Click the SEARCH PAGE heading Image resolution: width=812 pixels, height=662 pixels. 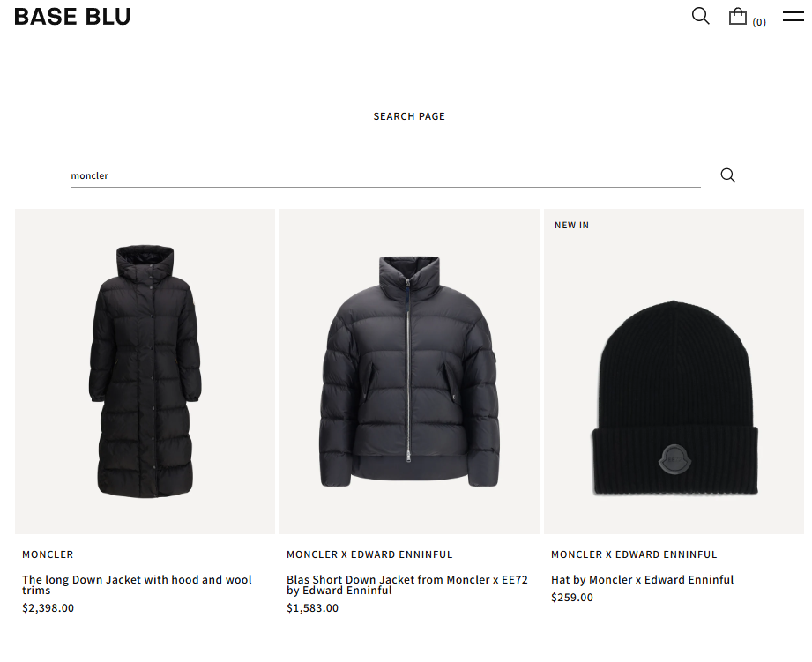(x=409, y=116)
